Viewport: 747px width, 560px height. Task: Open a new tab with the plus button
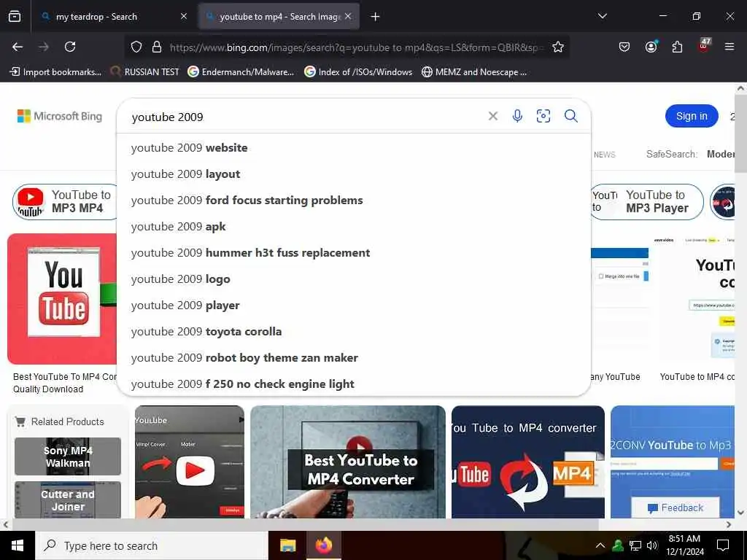pyautogui.click(x=375, y=17)
